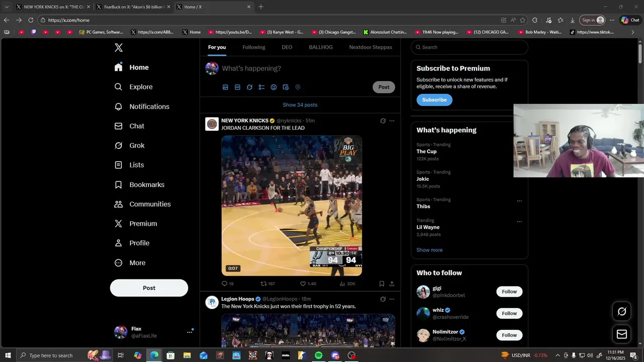
Task: Open Notifications in the sidebar
Action: pyautogui.click(x=142, y=107)
